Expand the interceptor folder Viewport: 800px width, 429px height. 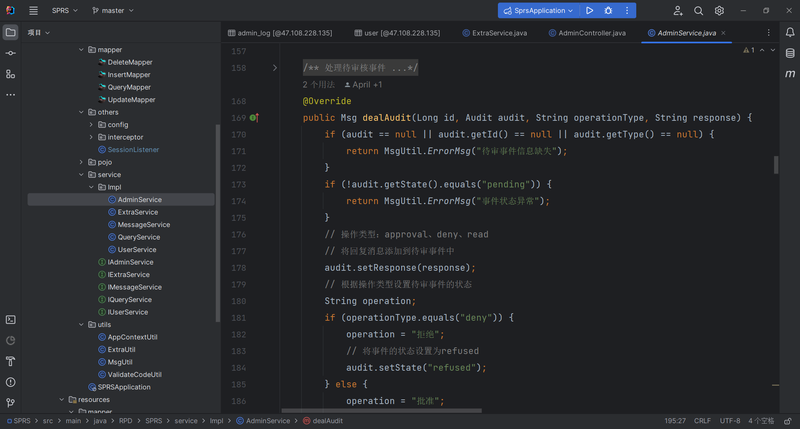tap(91, 137)
